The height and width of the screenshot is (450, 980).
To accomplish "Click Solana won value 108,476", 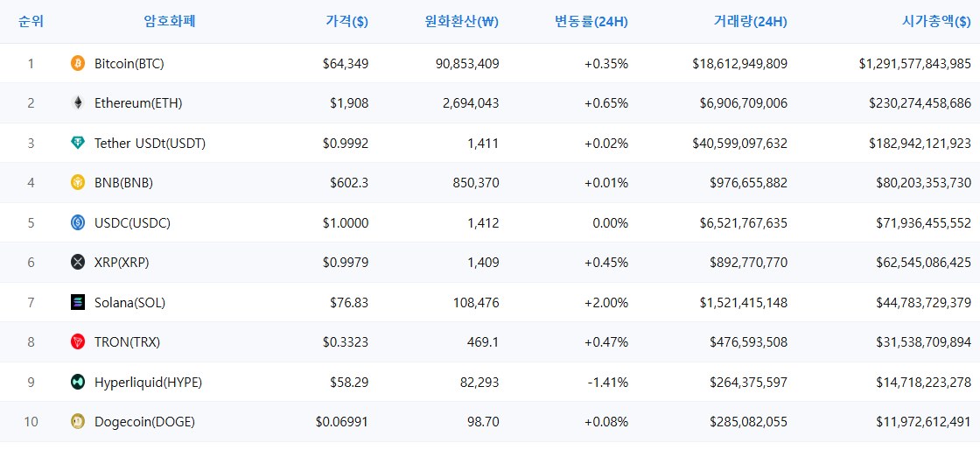I will point(476,303).
